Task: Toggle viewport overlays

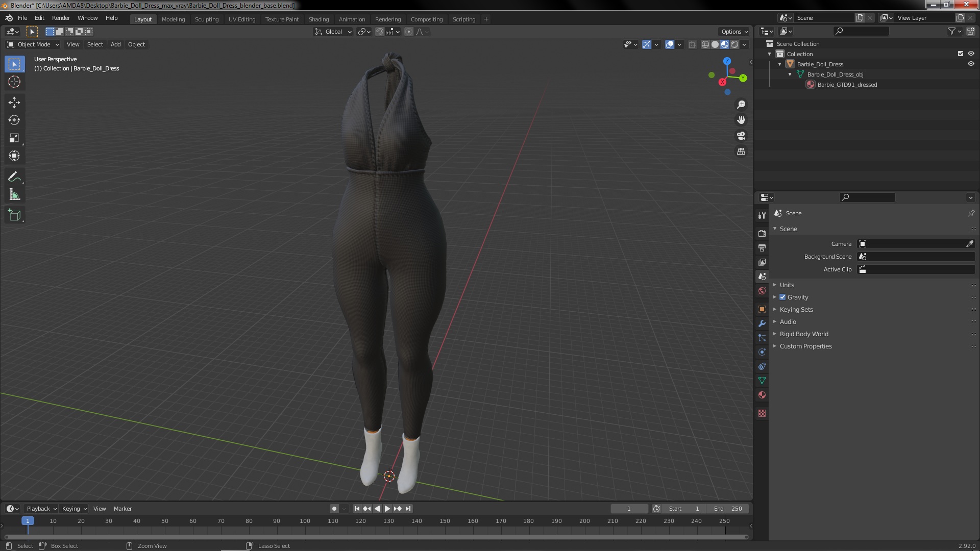Action: click(x=670, y=44)
